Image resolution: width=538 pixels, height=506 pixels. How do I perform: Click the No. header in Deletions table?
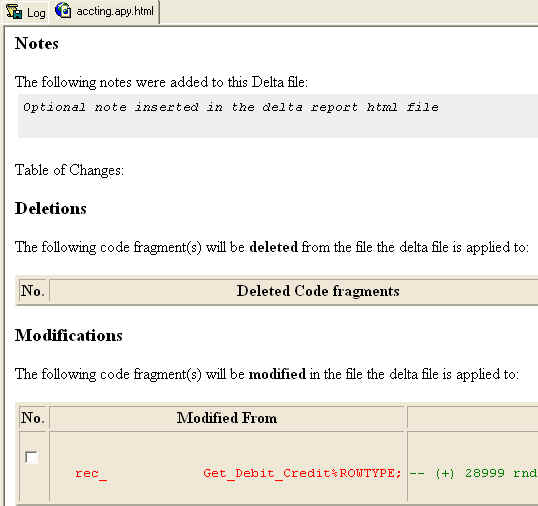33,291
